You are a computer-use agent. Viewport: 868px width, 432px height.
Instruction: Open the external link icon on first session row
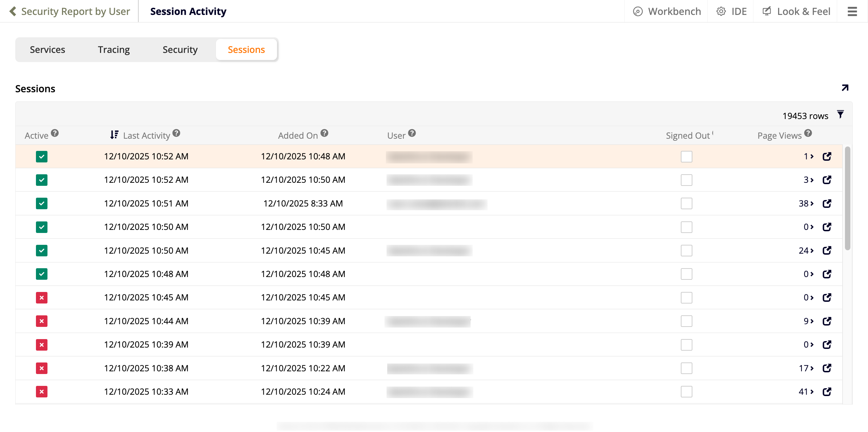[x=827, y=156]
